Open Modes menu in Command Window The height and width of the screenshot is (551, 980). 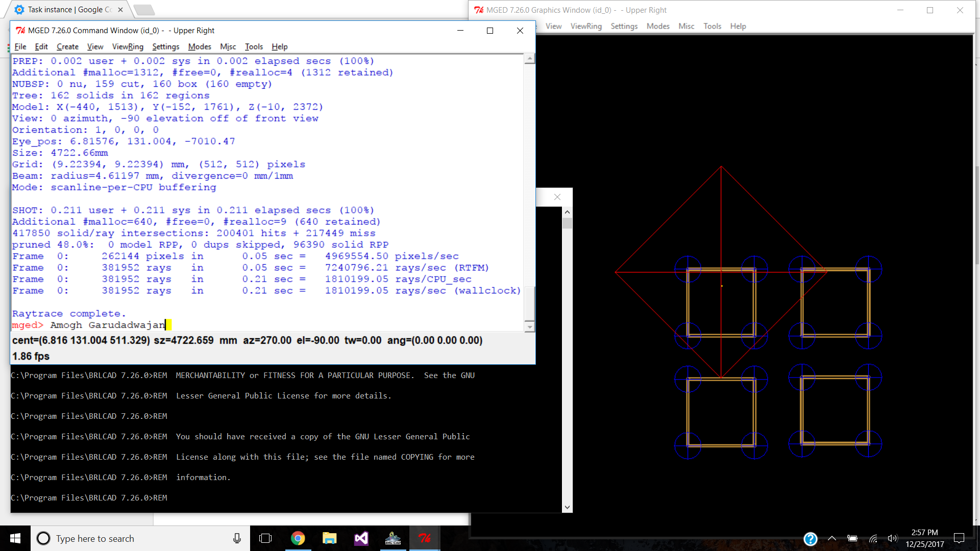coord(200,46)
